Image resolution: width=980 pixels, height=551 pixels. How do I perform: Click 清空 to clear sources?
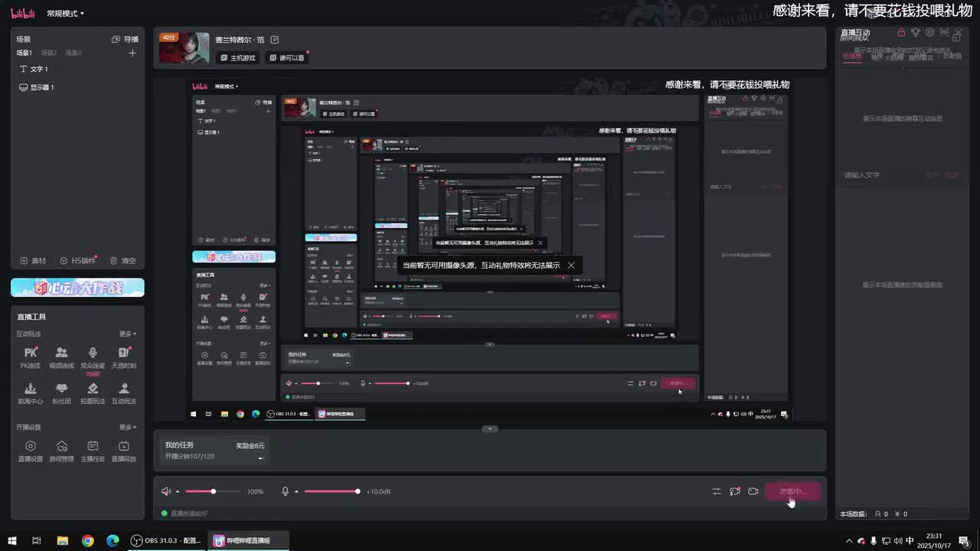(122, 260)
